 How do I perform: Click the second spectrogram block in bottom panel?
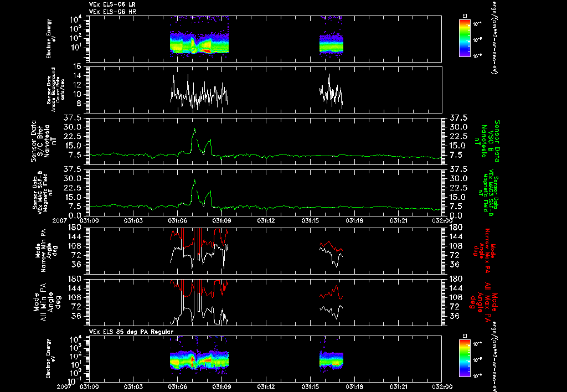pos(331,360)
